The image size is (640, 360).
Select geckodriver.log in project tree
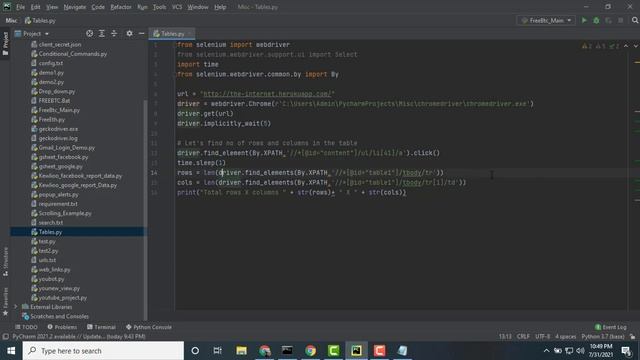(x=58, y=138)
